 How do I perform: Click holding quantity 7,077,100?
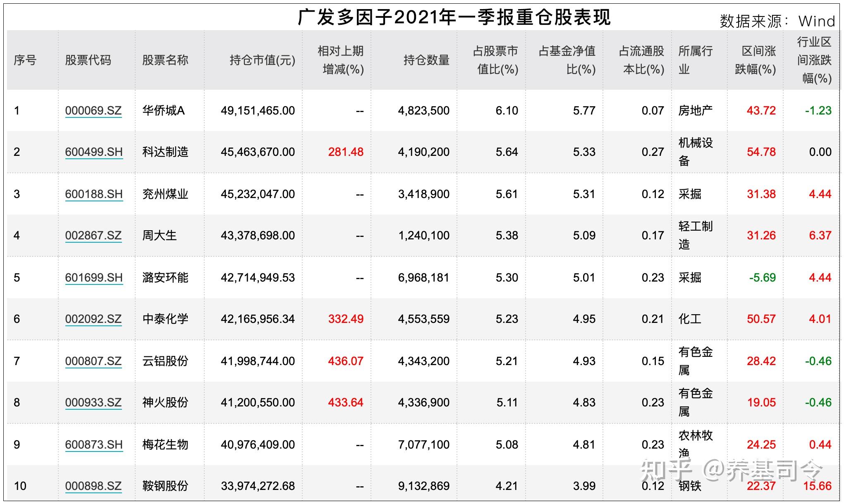[424, 445]
